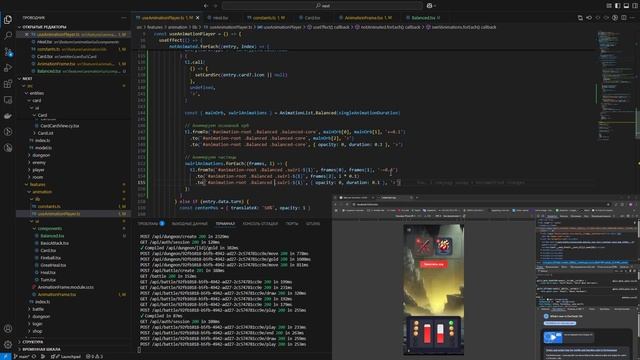Screen dimensions: 640x360
Task: Click the remote window indicator in status bar
Action: [x=5, y=356]
